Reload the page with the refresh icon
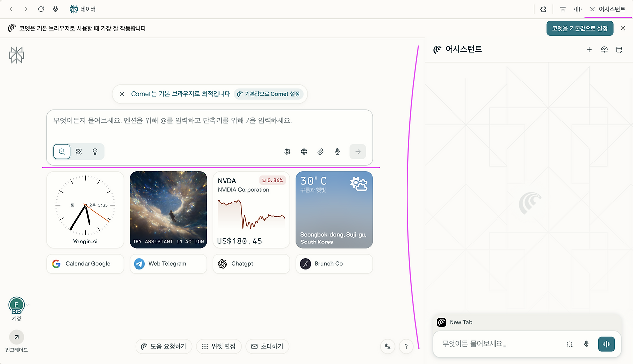The image size is (633, 364). coord(41,9)
